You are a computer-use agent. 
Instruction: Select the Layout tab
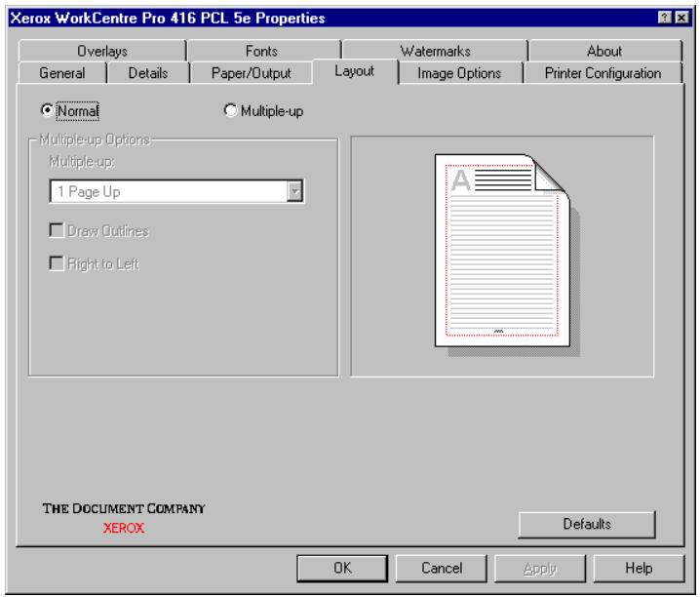(x=355, y=71)
